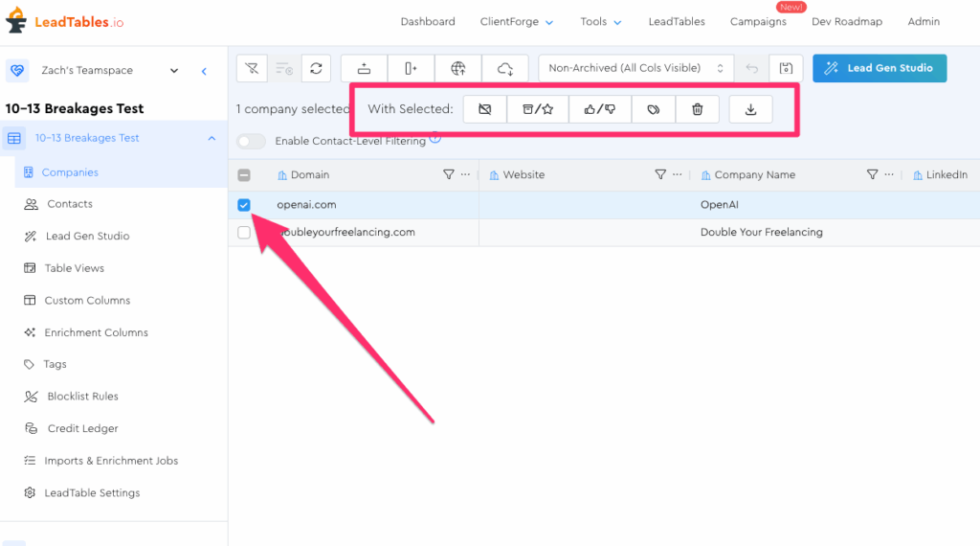Image resolution: width=980 pixels, height=546 pixels.
Task: Expand the ClientForge menu dropdown
Action: point(516,22)
